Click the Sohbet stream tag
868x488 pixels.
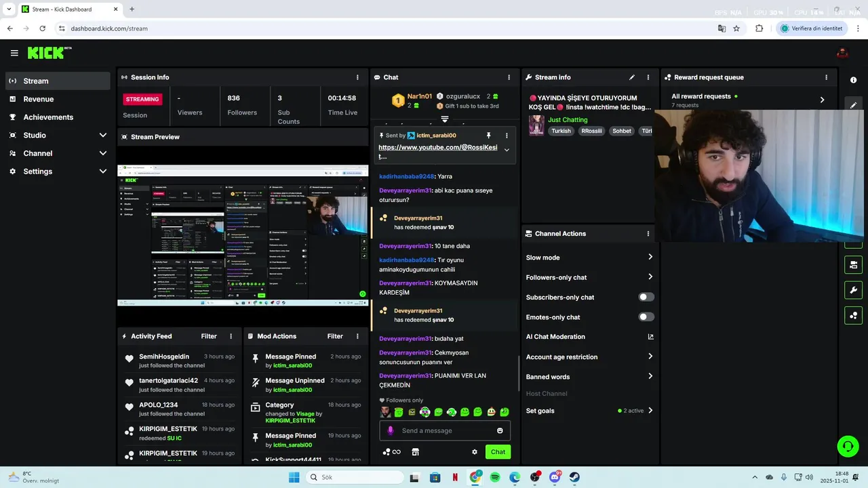622,131
